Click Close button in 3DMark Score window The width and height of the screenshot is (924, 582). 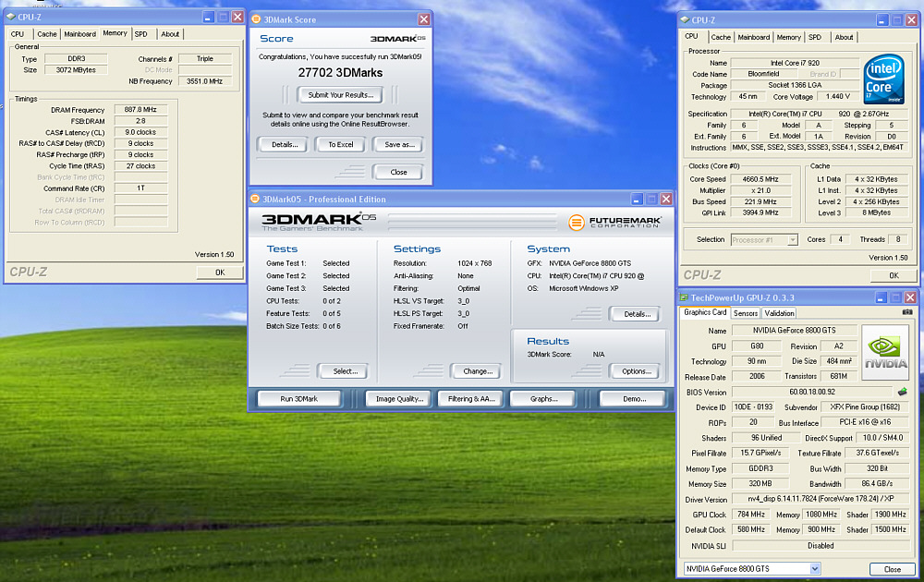(x=398, y=172)
